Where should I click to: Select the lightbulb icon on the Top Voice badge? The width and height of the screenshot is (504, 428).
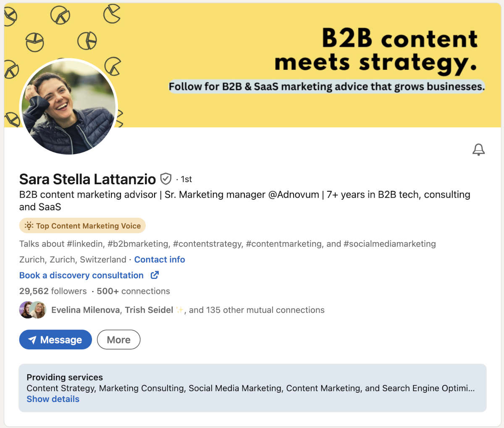pyautogui.click(x=28, y=225)
